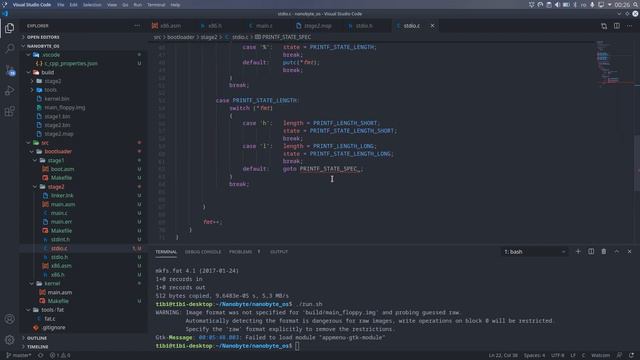Screen dimensions: 640x360
Task: Change indentation via Spaces: 4
Action: tap(534, 356)
